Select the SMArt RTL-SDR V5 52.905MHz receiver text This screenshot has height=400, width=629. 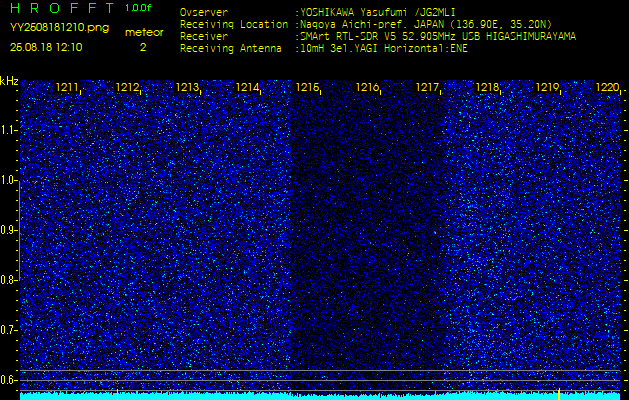point(436,37)
